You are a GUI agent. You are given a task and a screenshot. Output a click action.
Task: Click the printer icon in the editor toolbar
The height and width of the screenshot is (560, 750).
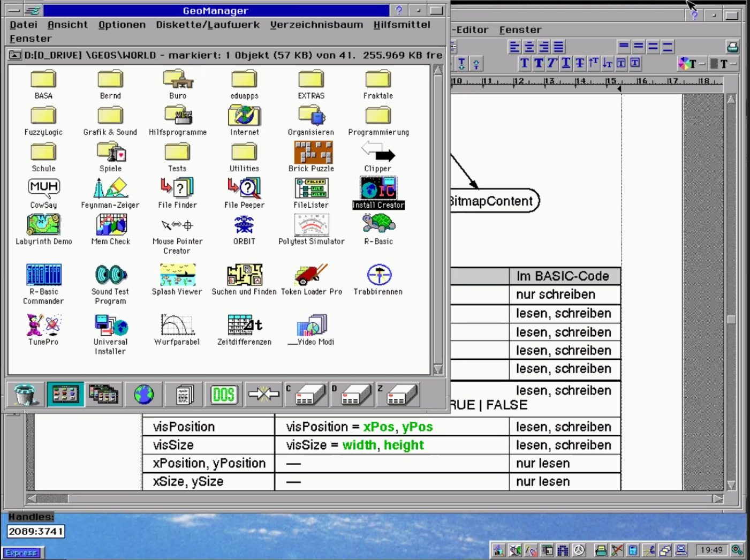[x=732, y=47]
